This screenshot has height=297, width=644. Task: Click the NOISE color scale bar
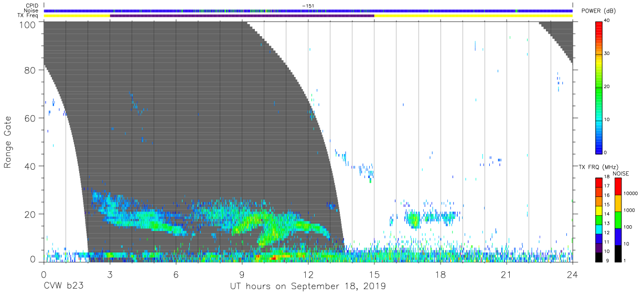[618, 219]
